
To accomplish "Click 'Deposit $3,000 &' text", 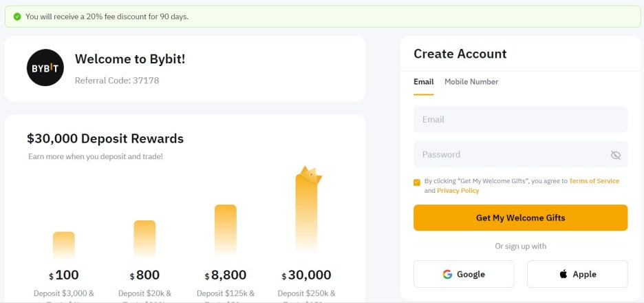I will point(64,293).
